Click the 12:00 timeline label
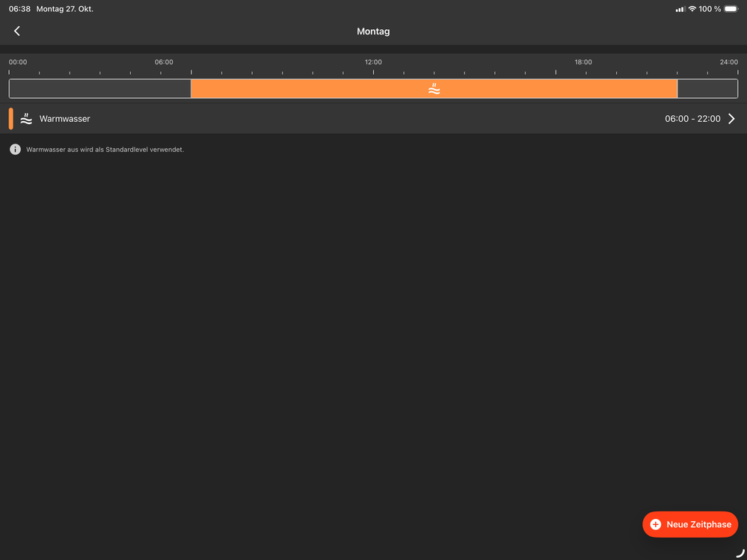This screenshot has width=747, height=560. tap(373, 62)
